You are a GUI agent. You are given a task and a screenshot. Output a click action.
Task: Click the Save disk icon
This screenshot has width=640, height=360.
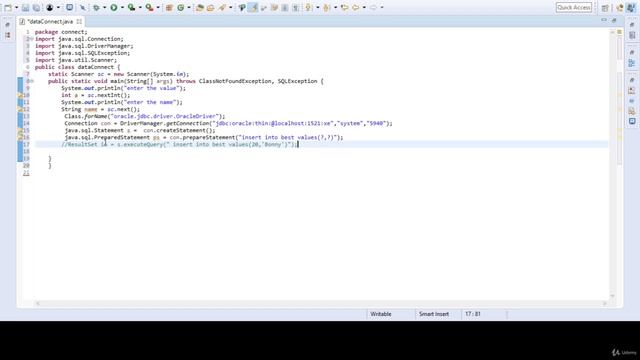pyautogui.click(x=25, y=7)
